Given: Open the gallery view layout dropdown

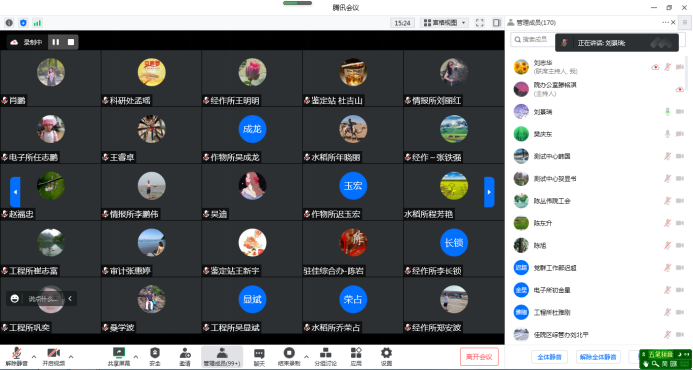Looking at the screenshot, I should coord(444,23).
